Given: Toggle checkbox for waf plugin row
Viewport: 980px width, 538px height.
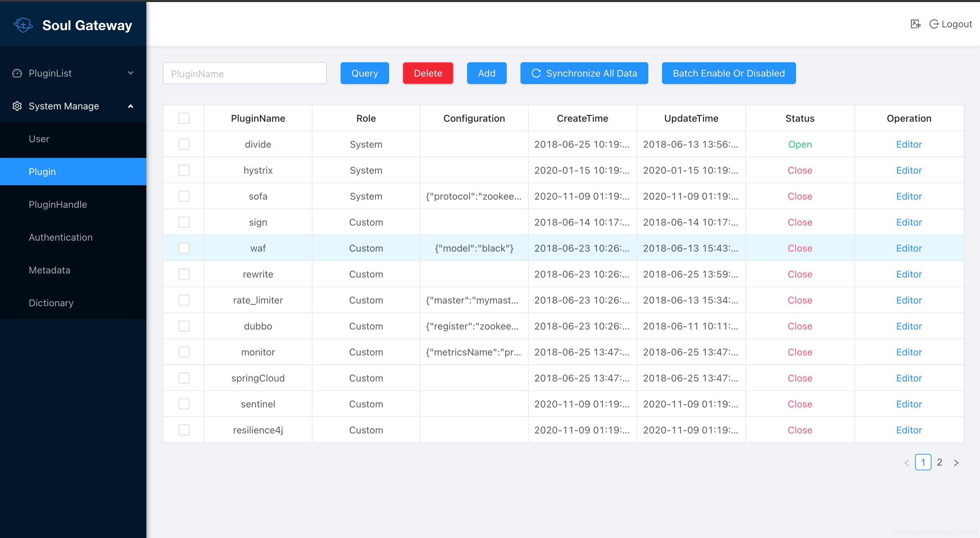Looking at the screenshot, I should (184, 248).
